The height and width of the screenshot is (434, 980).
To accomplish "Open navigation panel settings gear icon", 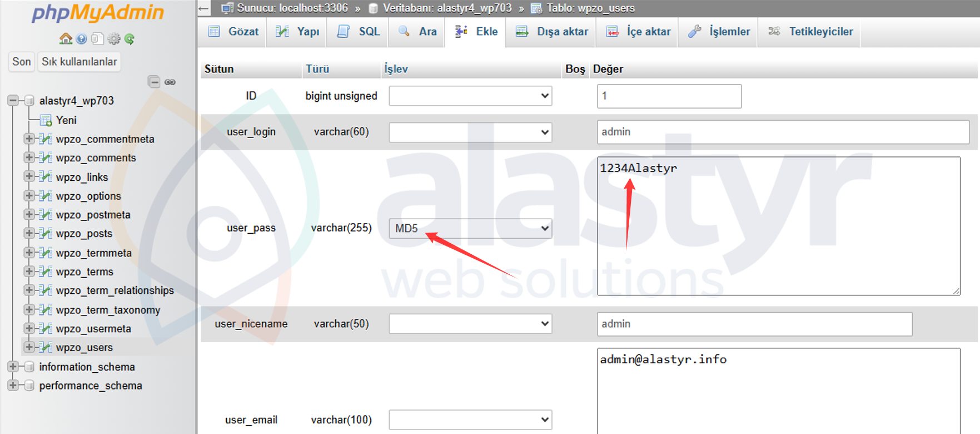I will coord(114,38).
